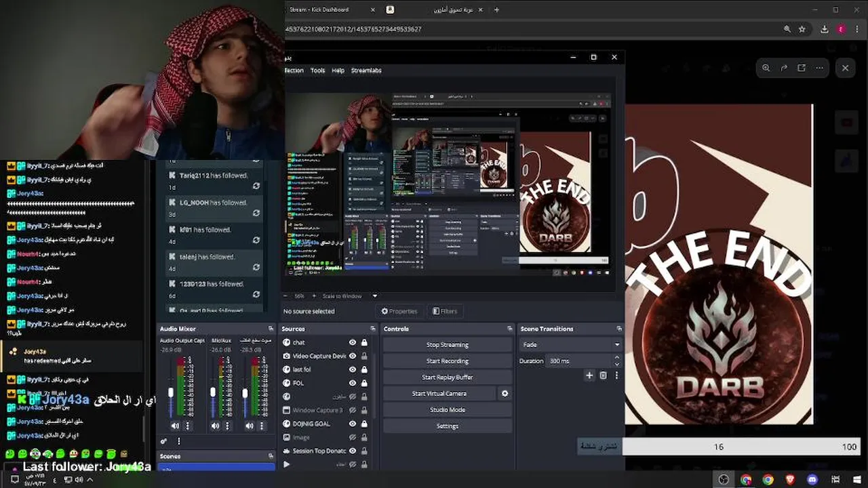Open the Fade transition dropdown
This screenshot has width=868, height=488.
tap(570, 344)
